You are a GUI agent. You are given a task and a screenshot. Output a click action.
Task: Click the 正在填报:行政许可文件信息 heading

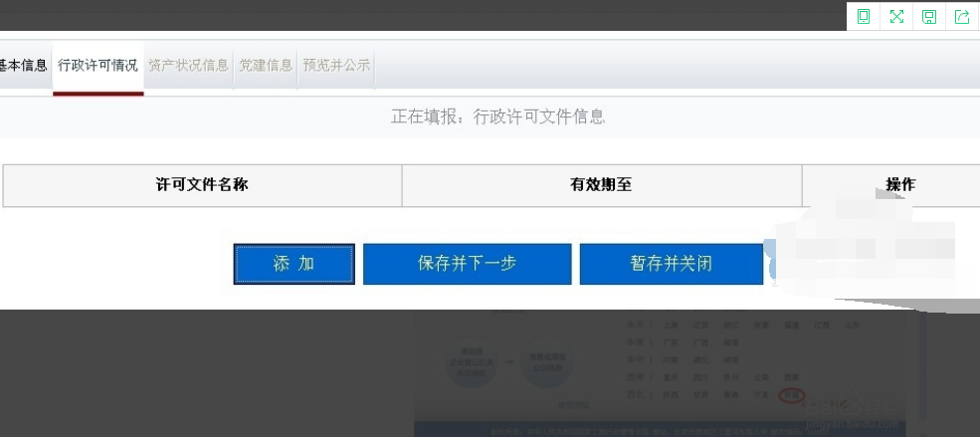497,116
